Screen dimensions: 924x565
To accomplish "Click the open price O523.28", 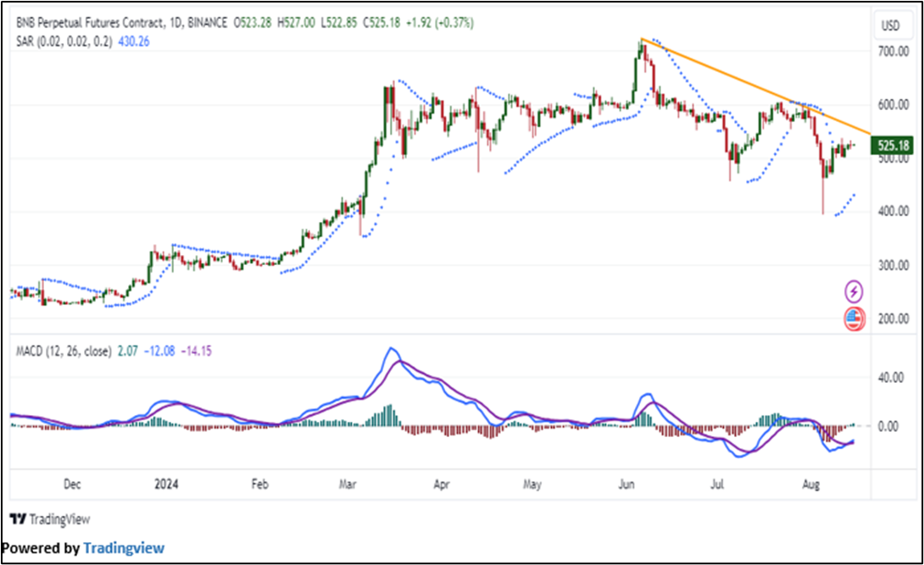I will click(253, 23).
